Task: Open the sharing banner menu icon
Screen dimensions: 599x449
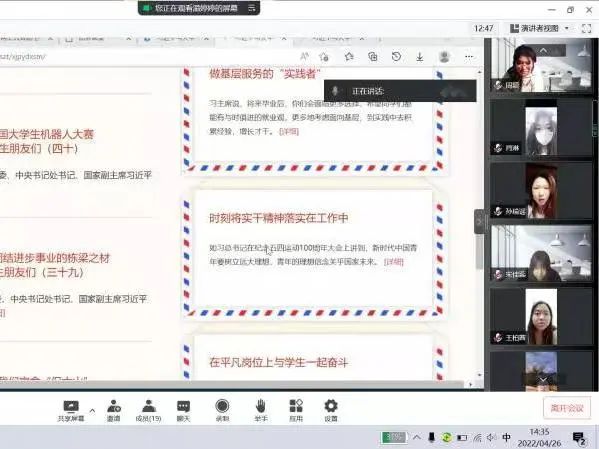Action: 251,8
